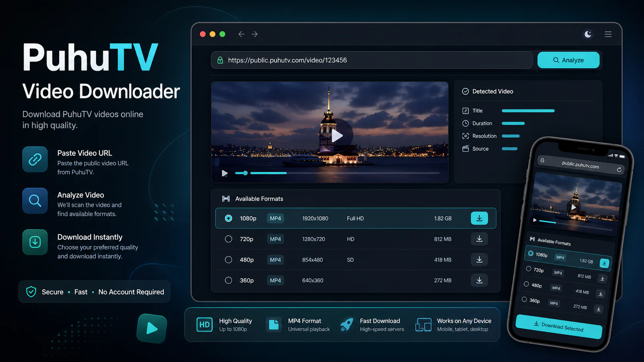644x362 pixels.
Task: Click MP4 badge in 1080p row
Action: (275, 219)
